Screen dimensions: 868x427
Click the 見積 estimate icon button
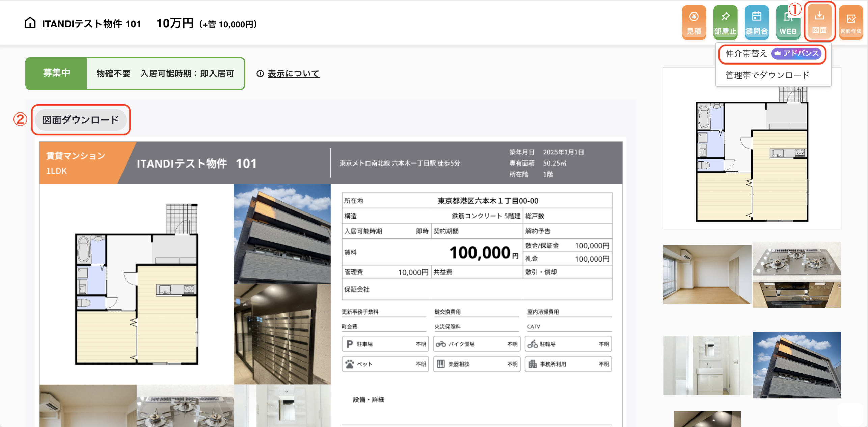(x=694, y=22)
